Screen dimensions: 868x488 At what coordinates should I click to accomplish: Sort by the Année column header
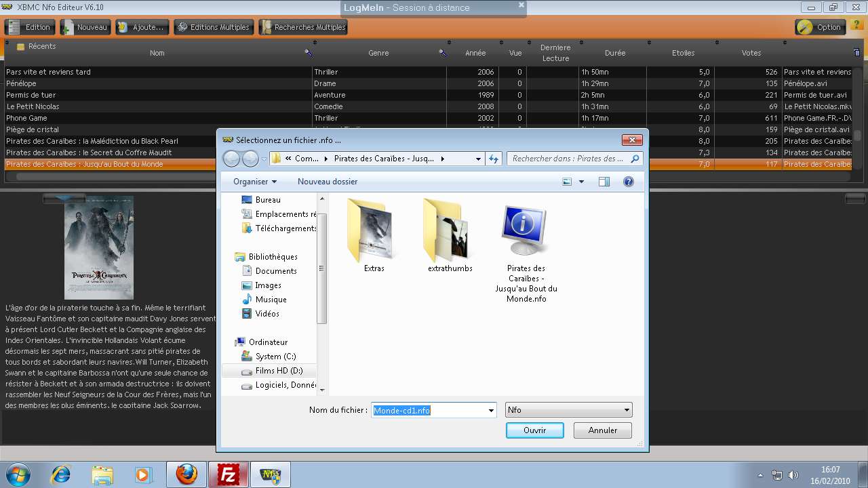tap(475, 53)
